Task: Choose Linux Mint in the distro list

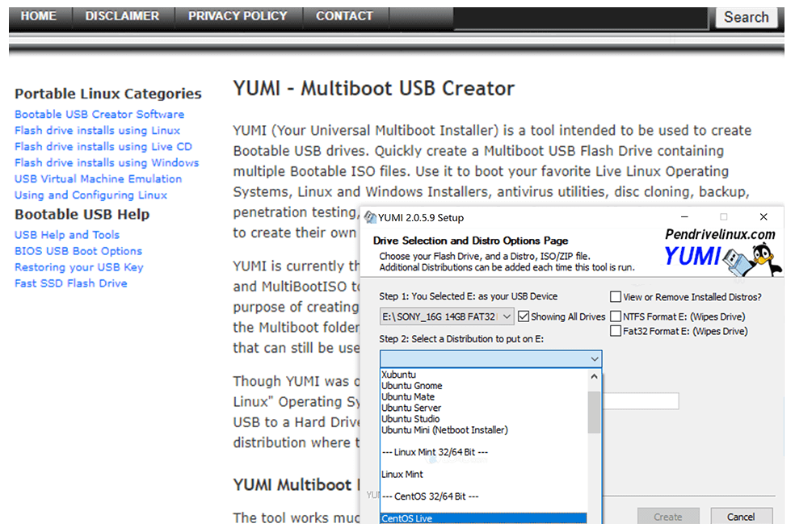Action: (402, 475)
